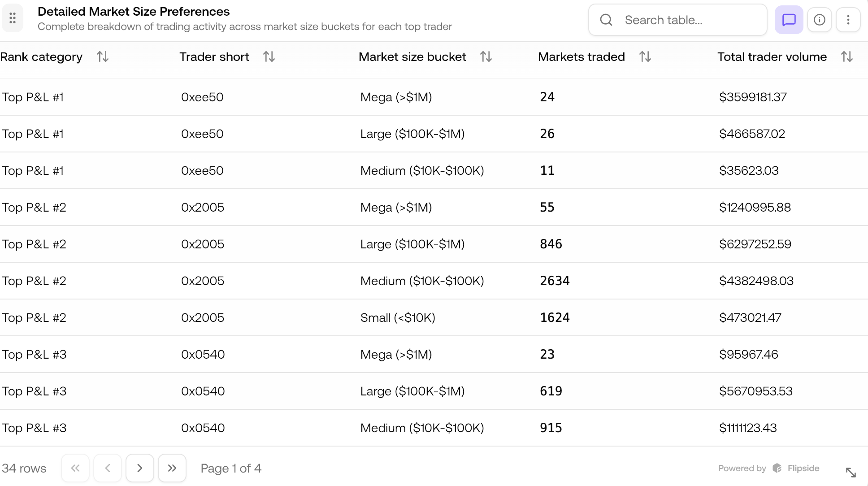Image resolution: width=868 pixels, height=486 pixels.
Task: Return to the first page
Action: tap(75, 468)
